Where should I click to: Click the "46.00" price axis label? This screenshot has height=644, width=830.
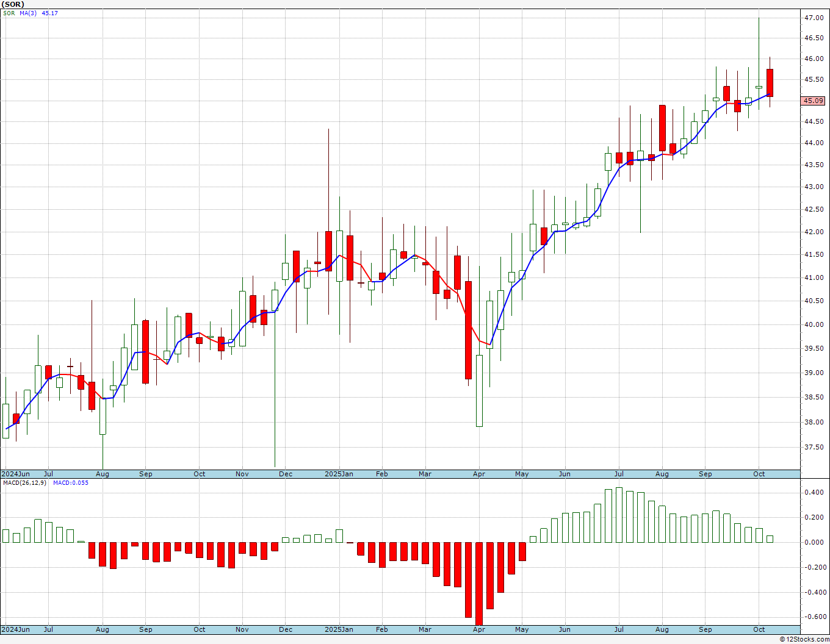point(814,59)
